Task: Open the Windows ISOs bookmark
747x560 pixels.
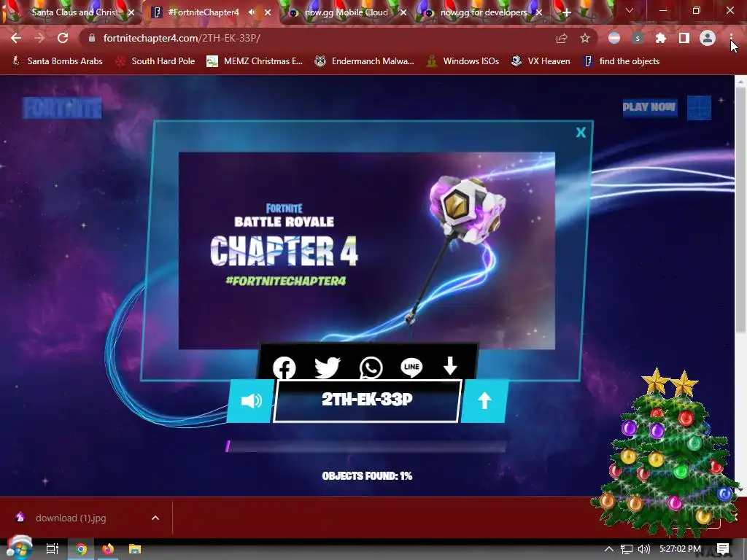Action: [462, 61]
